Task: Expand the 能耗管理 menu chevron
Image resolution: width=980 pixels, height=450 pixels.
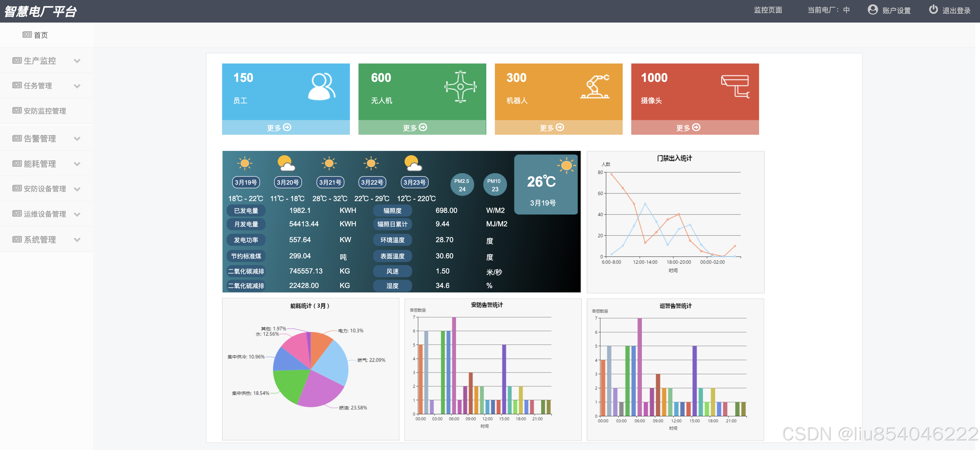Action: tap(77, 164)
